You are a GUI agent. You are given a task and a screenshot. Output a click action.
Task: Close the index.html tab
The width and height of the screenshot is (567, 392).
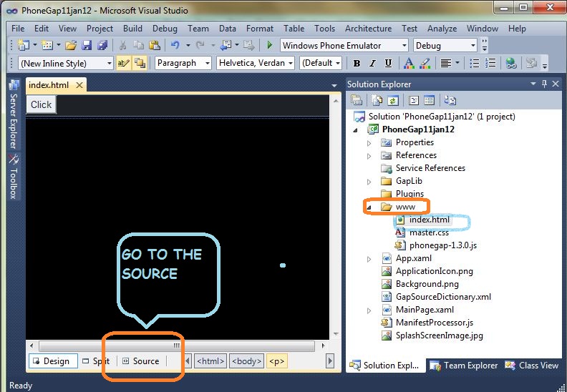[x=79, y=85]
